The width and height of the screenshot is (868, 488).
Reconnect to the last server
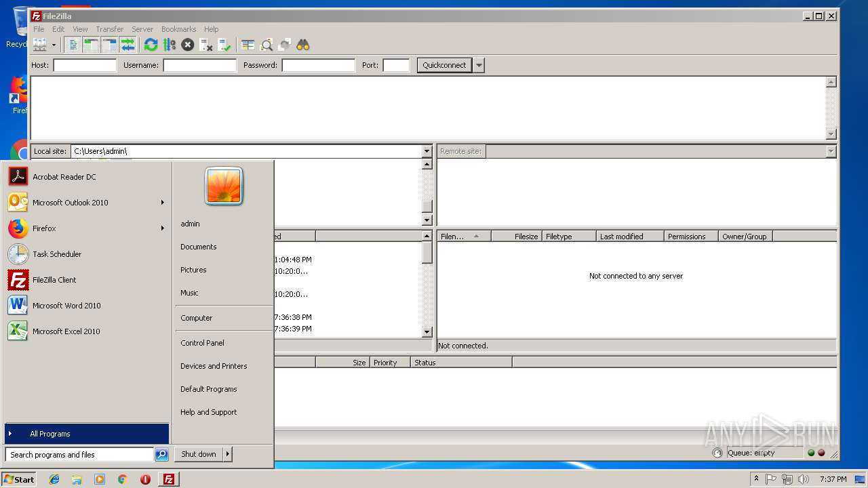(224, 45)
